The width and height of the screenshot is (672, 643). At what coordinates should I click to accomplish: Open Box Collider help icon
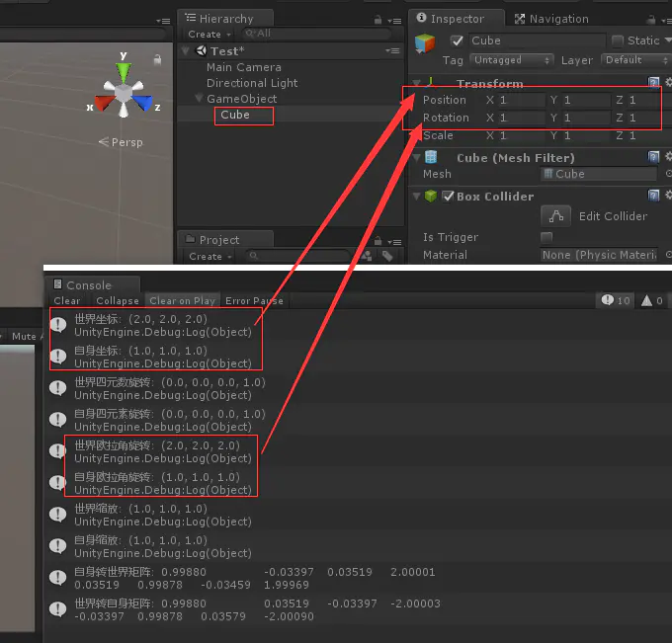click(653, 196)
